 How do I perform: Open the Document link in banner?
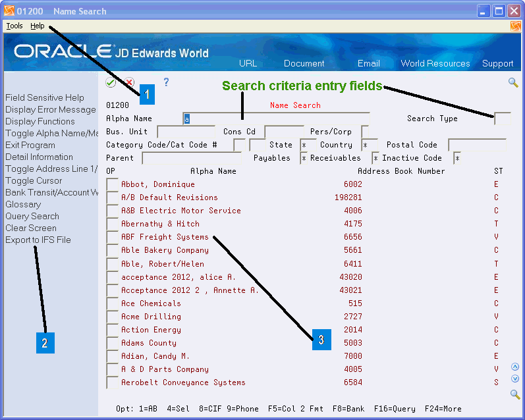(x=304, y=63)
